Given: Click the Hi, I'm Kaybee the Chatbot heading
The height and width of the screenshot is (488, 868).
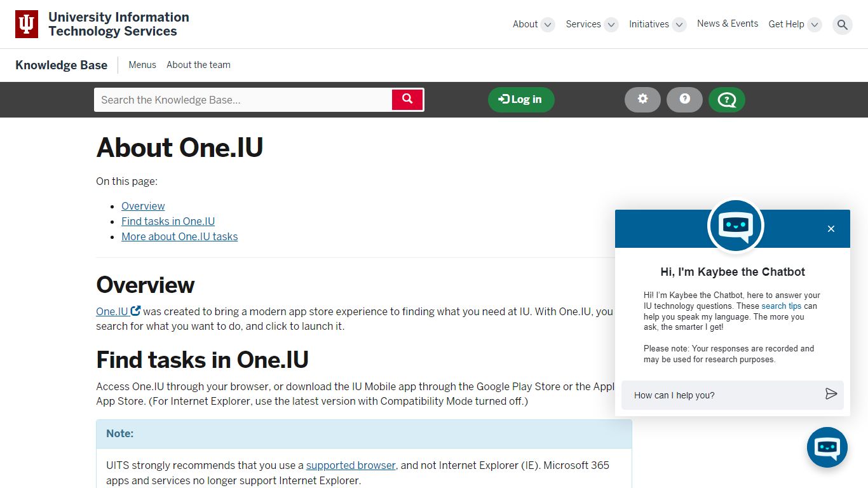Looking at the screenshot, I should [733, 272].
